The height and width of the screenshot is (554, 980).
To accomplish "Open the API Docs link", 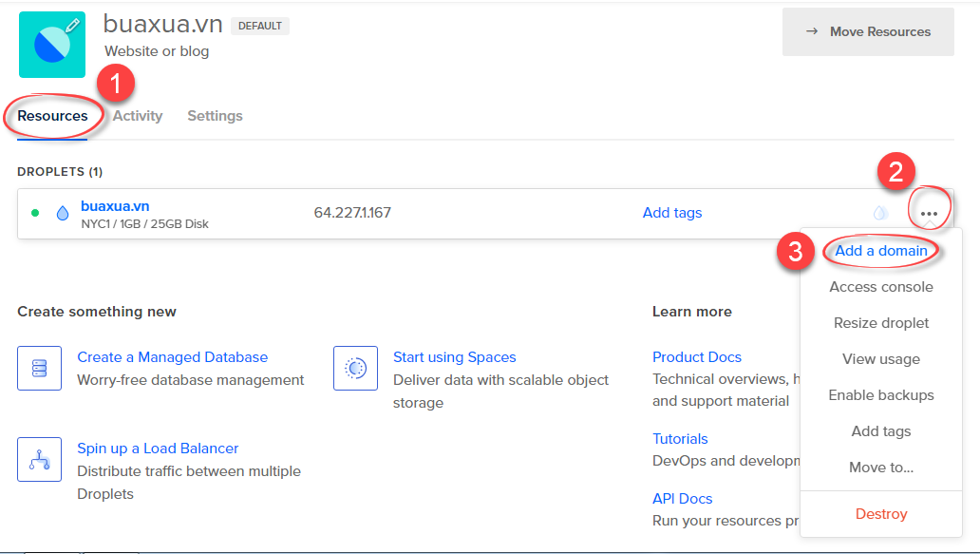I will [683, 499].
